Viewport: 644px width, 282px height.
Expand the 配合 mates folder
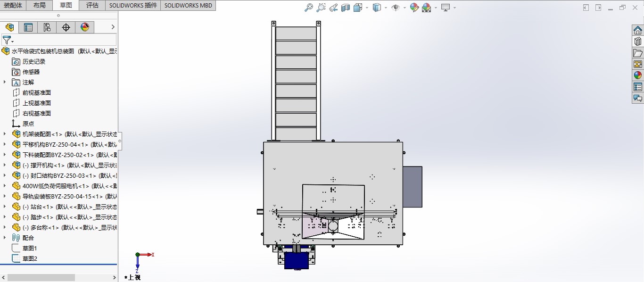(5, 238)
